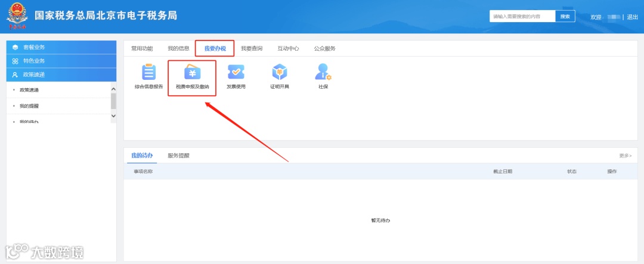This screenshot has width=644, height=264.
Task: Open the 社保 person icon
Action: (x=323, y=72)
